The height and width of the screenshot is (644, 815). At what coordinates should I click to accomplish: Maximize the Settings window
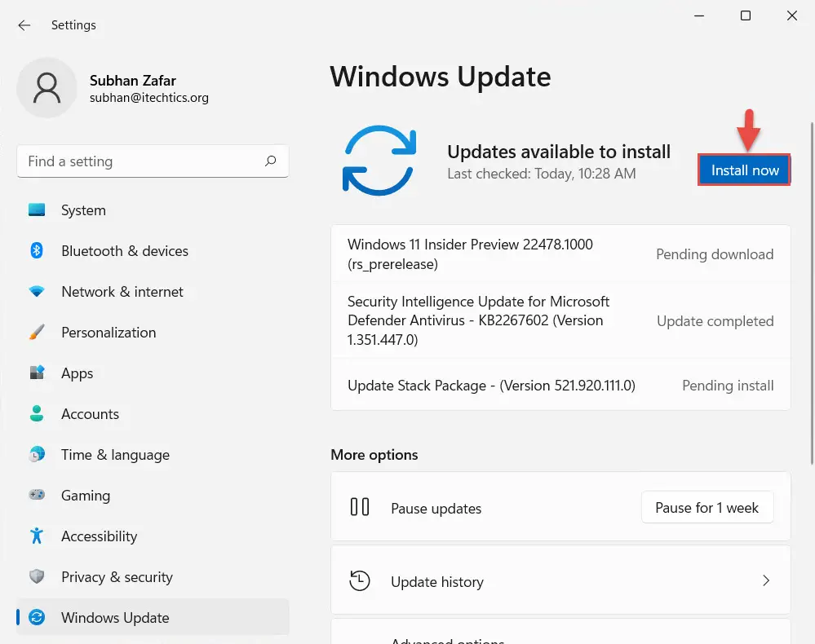[x=746, y=15]
